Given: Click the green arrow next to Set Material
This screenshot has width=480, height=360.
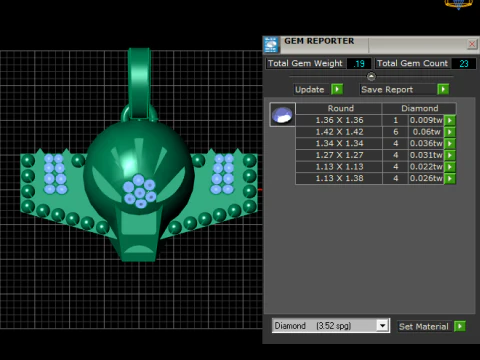Looking at the screenshot, I should pos(460,326).
